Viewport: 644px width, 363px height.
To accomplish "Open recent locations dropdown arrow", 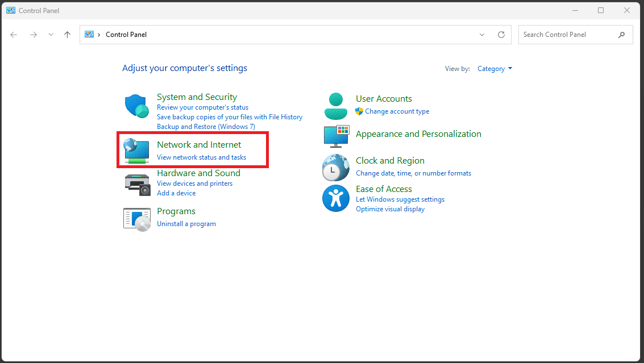I will click(x=51, y=35).
